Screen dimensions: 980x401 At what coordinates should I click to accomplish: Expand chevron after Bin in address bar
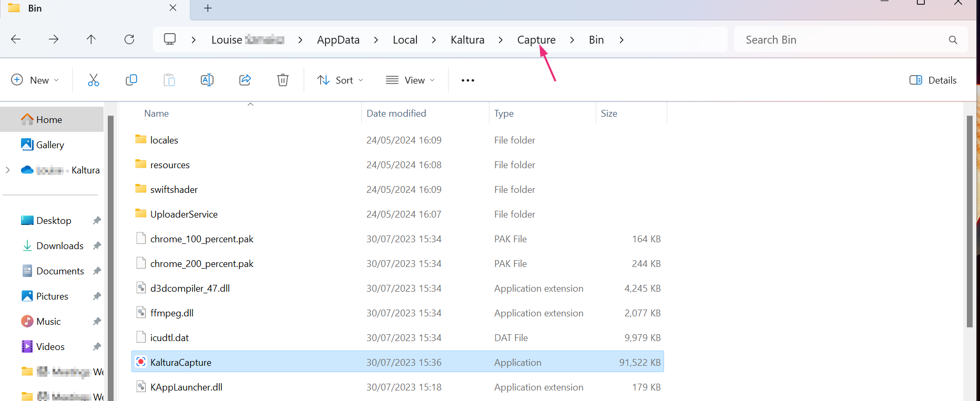click(621, 40)
